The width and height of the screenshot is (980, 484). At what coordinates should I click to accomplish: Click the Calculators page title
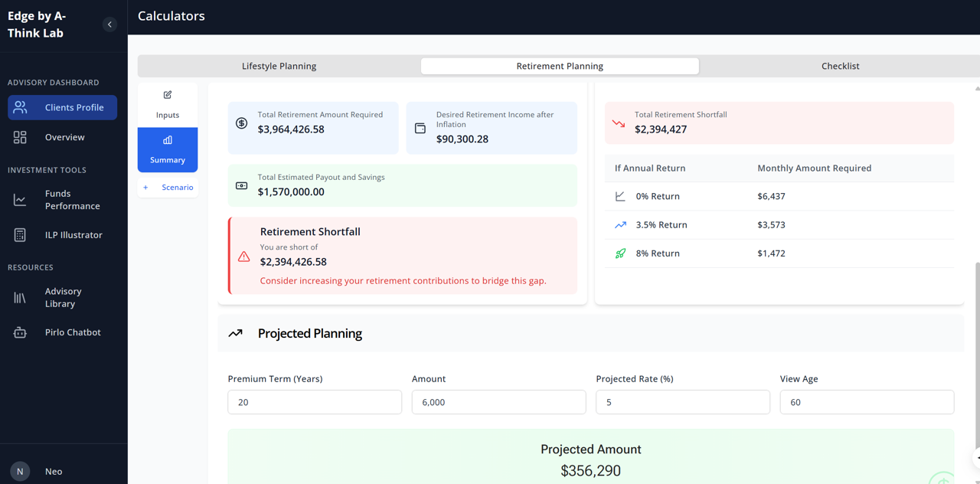pyautogui.click(x=171, y=16)
